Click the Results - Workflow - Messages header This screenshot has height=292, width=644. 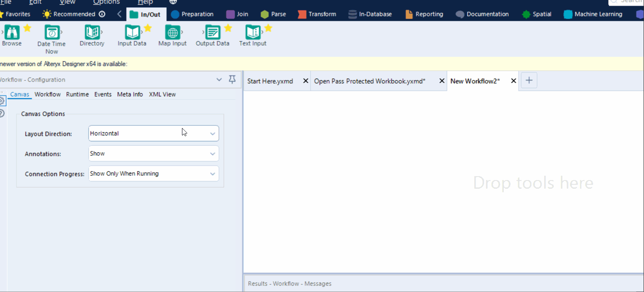pos(290,284)
